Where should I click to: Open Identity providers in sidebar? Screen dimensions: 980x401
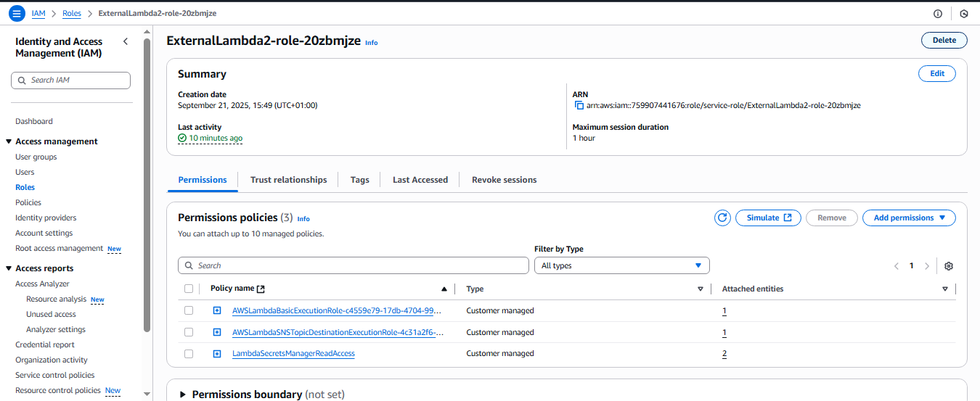point(46,218)
